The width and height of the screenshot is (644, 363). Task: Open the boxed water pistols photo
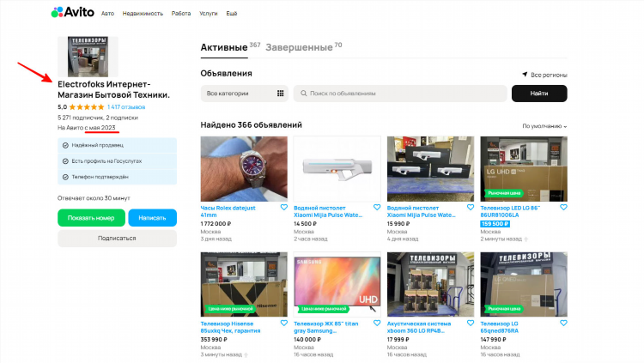pyautogui.click(x=430, y=169)
